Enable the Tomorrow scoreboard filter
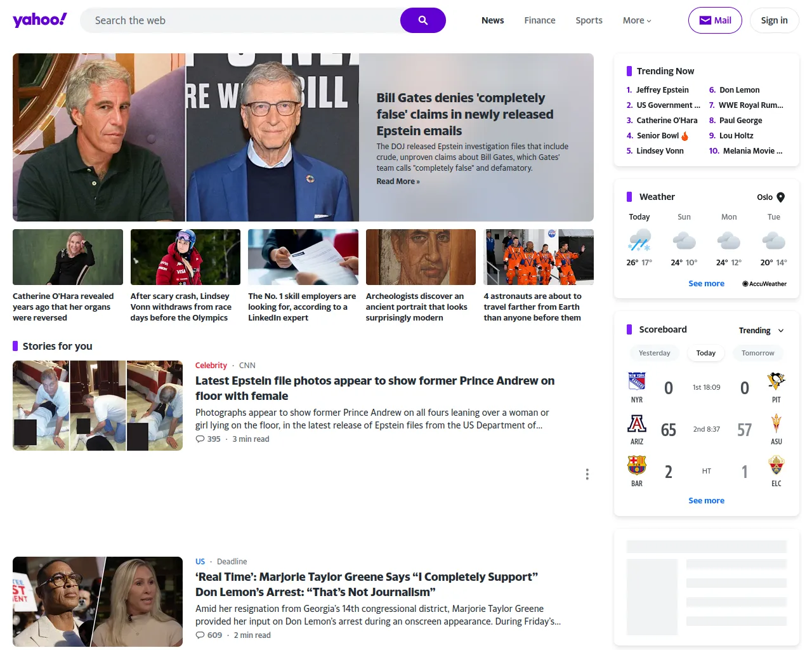The width and height of the screenshot is (812, 650). click(x=757, y=352)
